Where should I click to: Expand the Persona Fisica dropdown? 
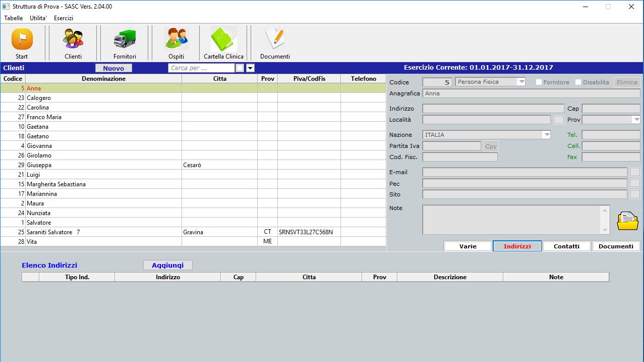tap(521, 82)
